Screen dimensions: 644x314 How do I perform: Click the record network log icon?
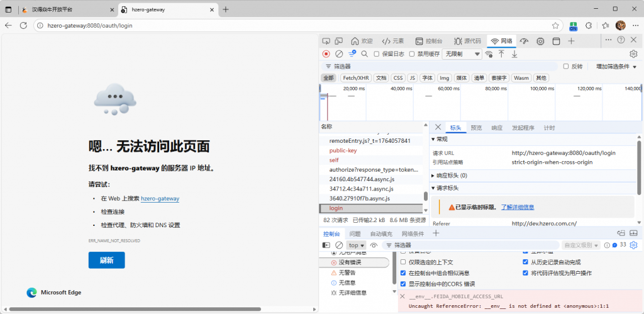coord(326,54)
